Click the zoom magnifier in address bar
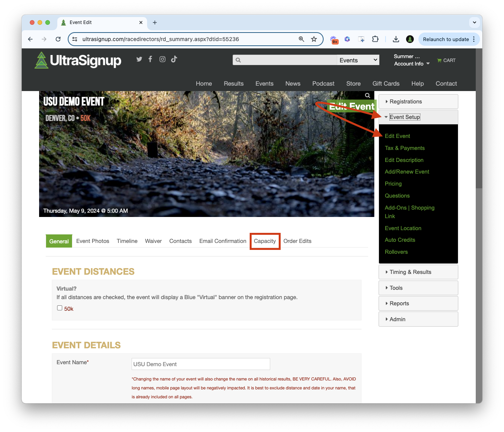The width and height of the screenshot is (504, 432). [301, 39]
